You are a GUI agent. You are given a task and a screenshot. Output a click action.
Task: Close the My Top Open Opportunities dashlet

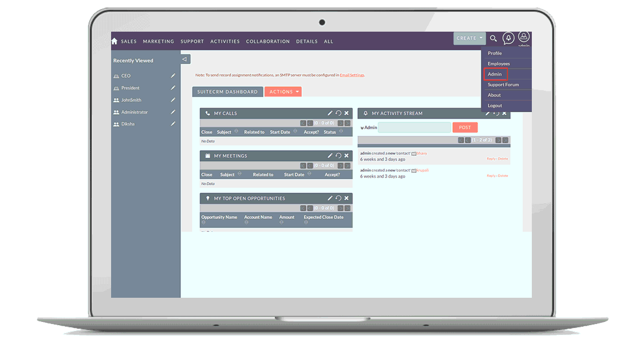(346, 199)
